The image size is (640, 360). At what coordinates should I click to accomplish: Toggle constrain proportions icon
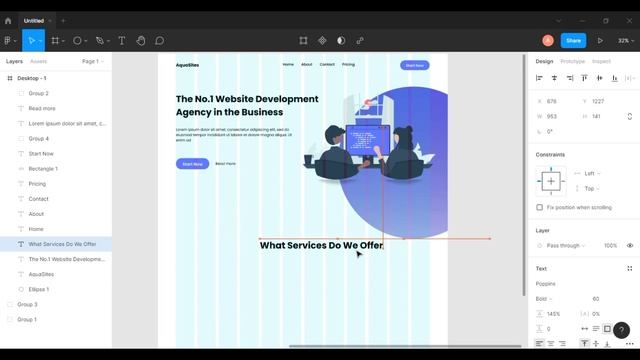630,116
